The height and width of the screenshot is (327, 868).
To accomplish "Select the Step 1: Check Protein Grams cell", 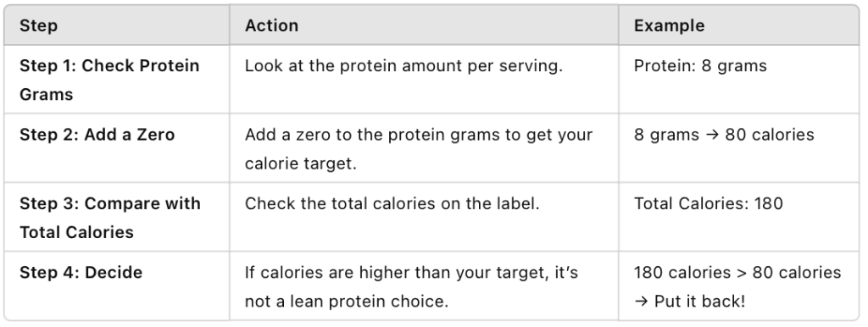I will point(117,80).
